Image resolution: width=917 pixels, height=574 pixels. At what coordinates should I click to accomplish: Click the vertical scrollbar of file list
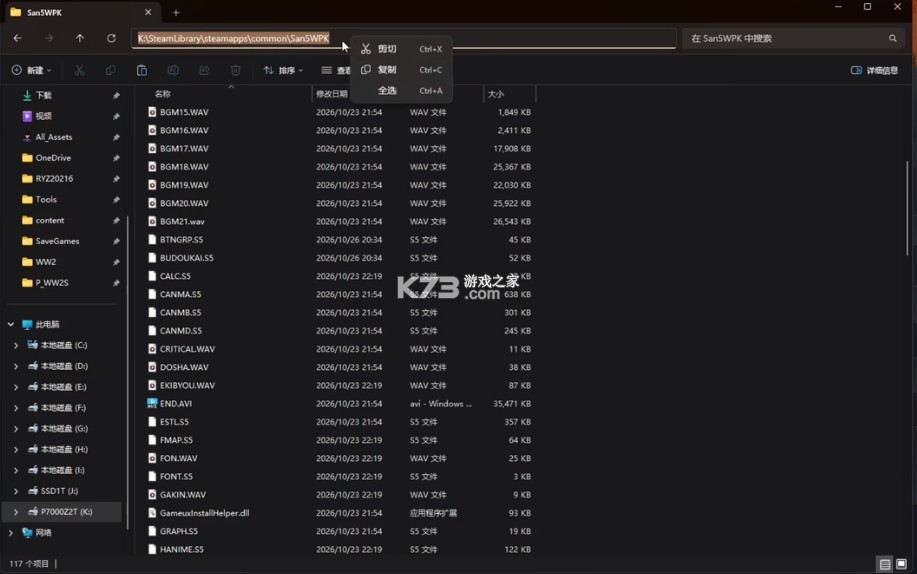click(907, 208)
